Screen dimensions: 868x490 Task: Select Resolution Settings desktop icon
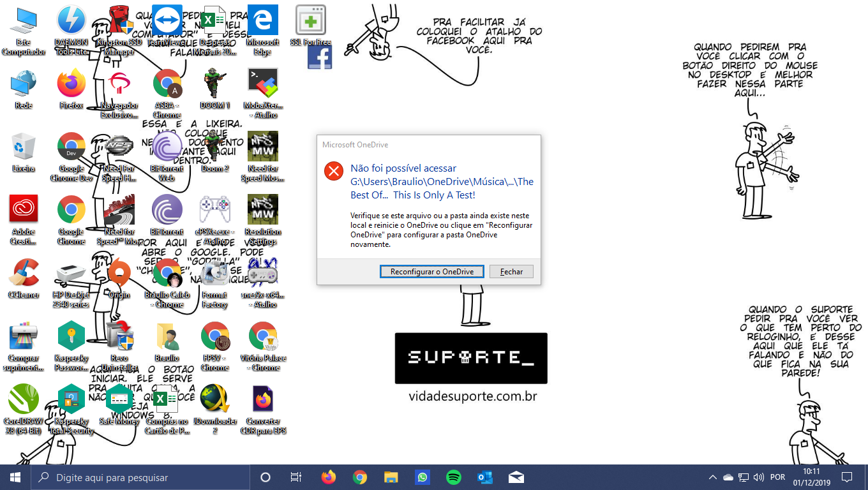pos(262,221)
